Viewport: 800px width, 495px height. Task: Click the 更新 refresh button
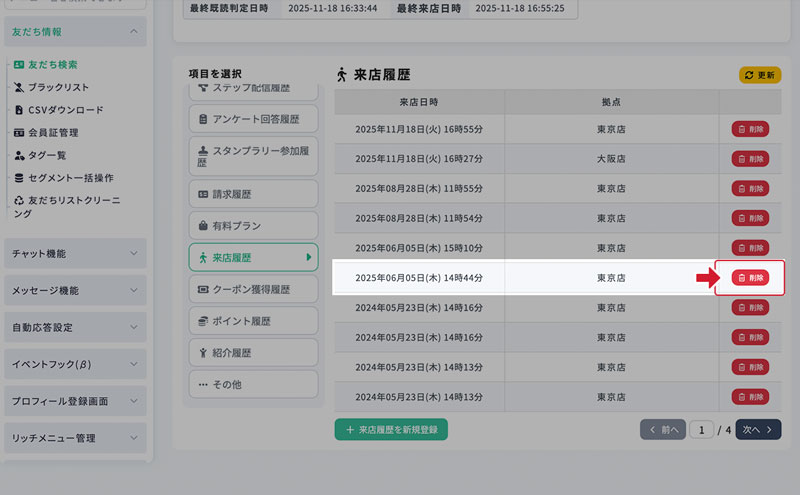[x=759, y=75]
